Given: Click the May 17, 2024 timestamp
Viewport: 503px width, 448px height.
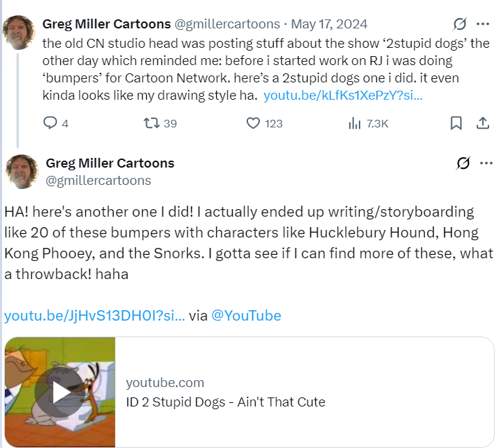Looking at the screenshot, I should (x=329, y=24).
